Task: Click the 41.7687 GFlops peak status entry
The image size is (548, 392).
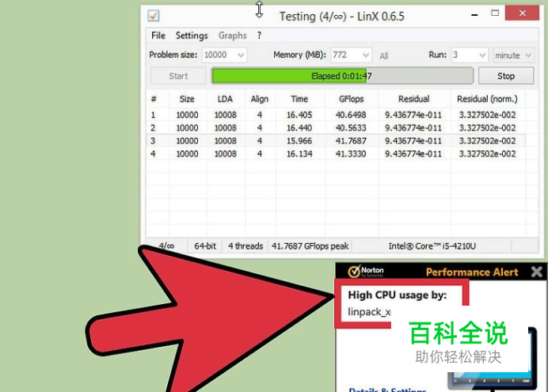Action: click(x=310, y=246)
